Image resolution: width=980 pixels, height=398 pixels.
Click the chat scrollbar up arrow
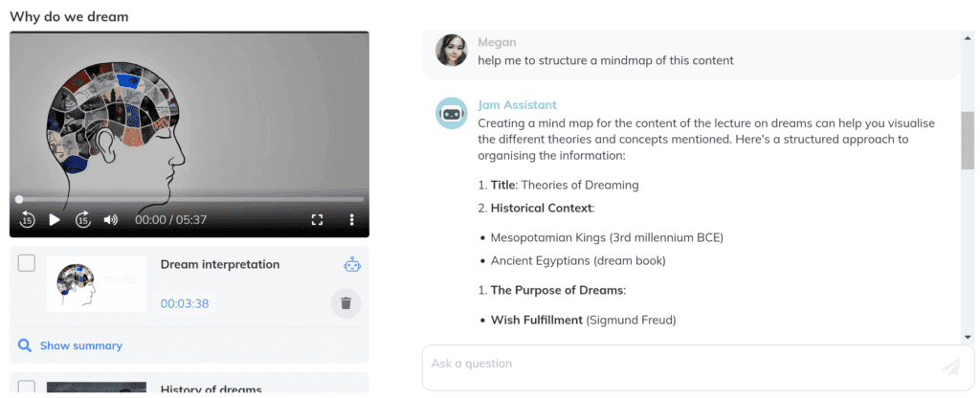click(969, 38)
